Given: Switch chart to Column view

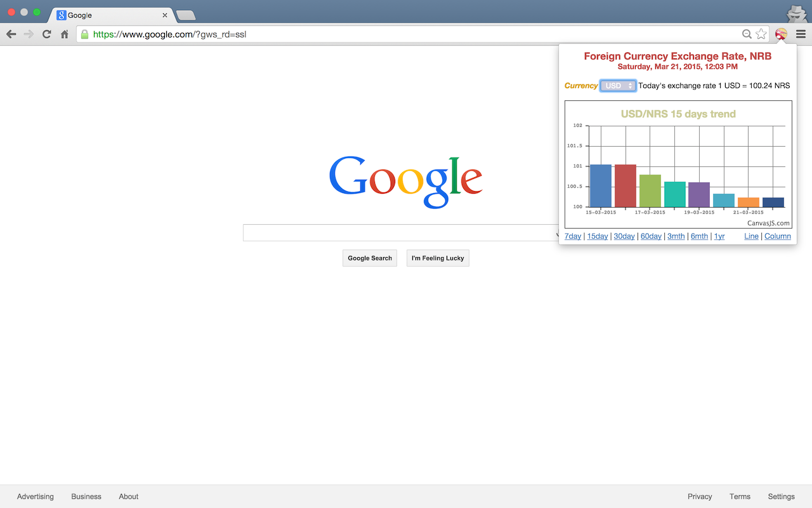Looking at the screenshot, I should (778, 236).
